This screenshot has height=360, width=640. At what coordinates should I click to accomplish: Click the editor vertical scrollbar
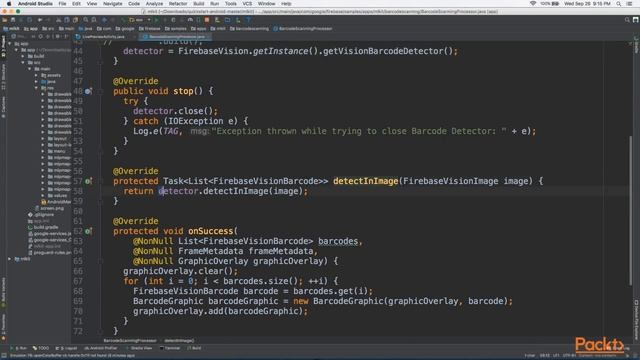click(630, 210)
